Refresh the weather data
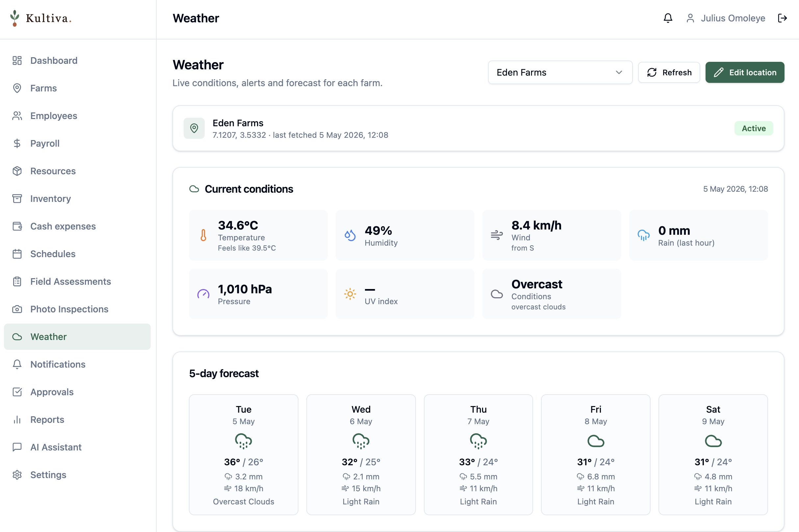Viewport: 799px width, 532px height. pyautogui.click(x=669, y=72)
